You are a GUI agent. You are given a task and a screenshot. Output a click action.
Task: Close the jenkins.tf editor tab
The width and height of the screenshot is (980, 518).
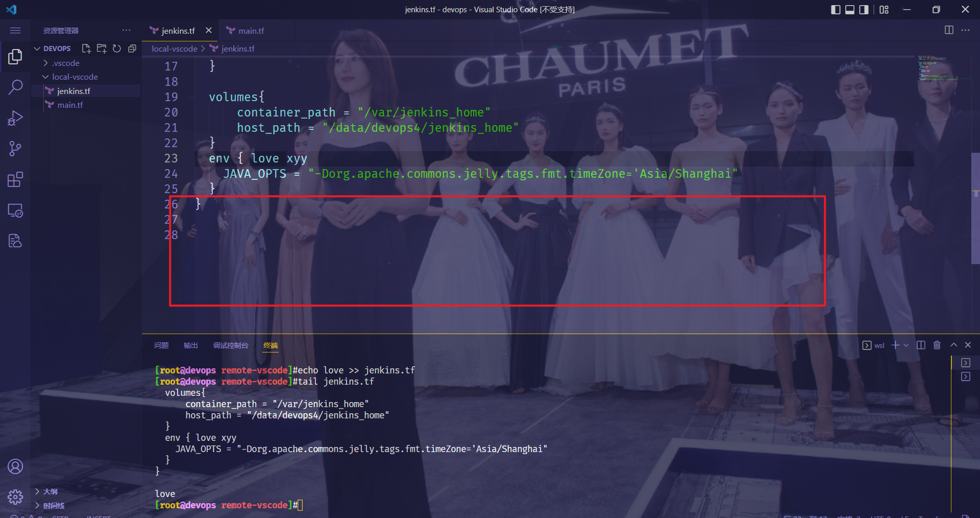[x=208, y=31]
